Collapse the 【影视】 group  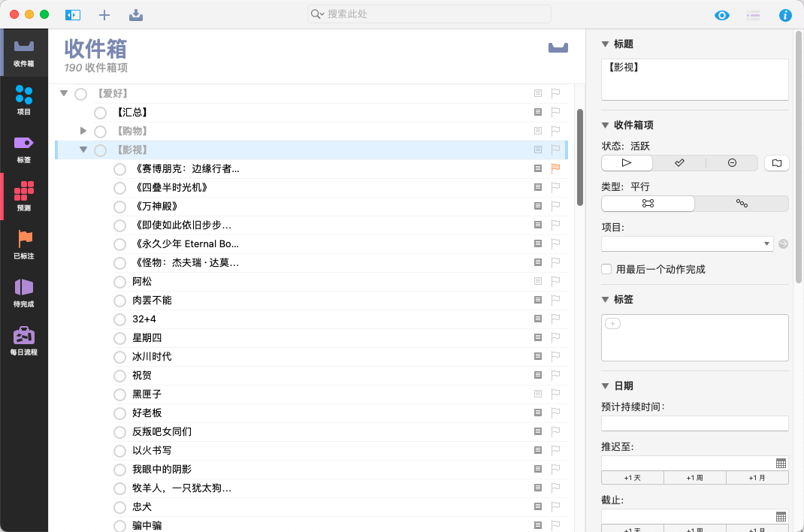[x=84, y=150]
